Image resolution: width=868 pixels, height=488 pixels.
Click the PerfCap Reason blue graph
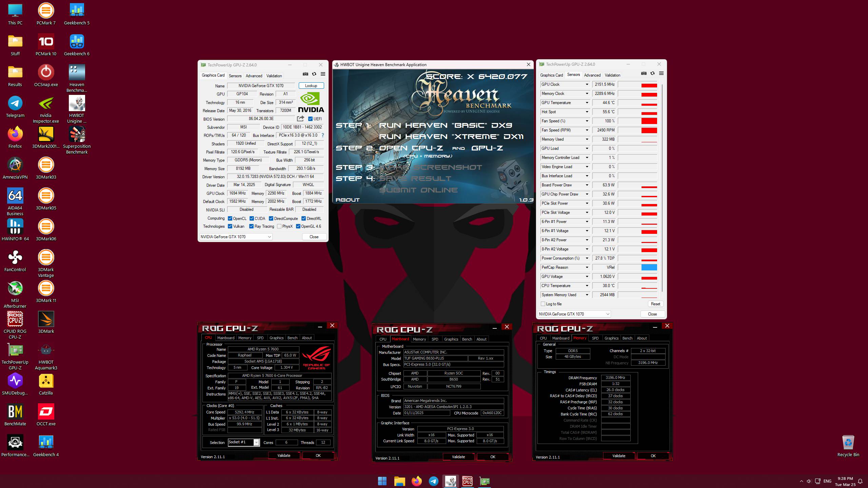(637, 267)
